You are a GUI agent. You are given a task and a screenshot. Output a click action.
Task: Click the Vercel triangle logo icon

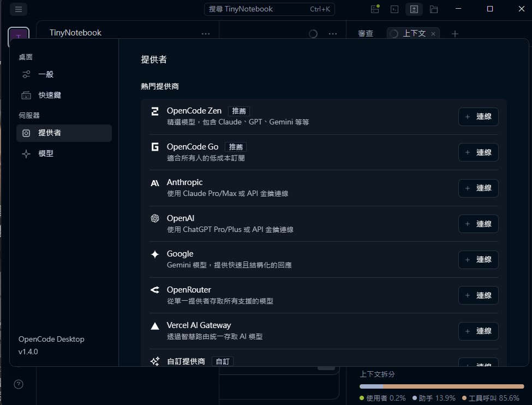coord(155,326)
